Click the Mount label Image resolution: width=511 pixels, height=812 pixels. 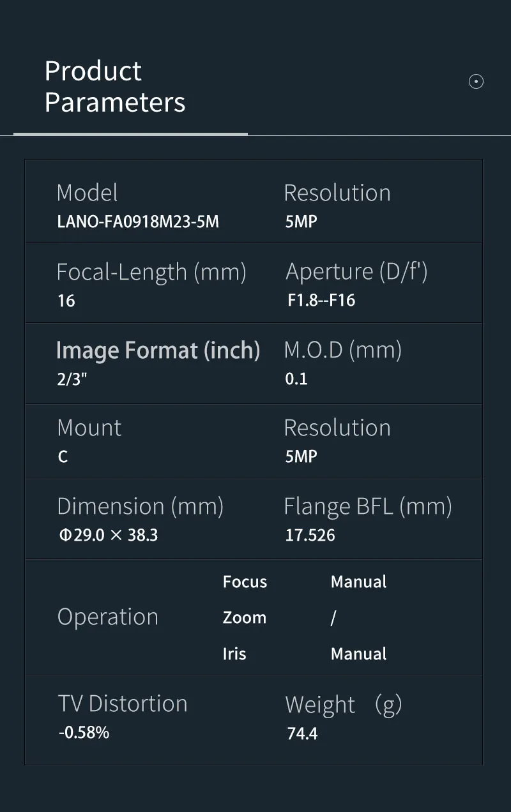(89, 428)
